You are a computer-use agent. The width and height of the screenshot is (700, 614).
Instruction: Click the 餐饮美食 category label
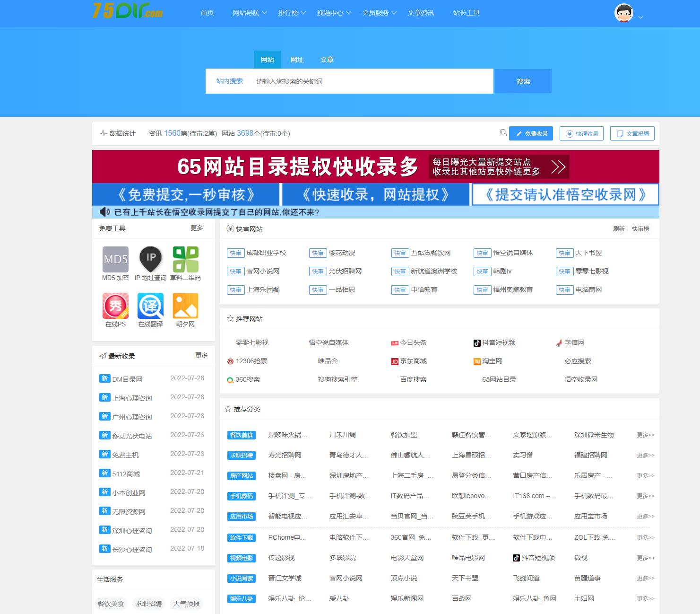pos(242,435)
